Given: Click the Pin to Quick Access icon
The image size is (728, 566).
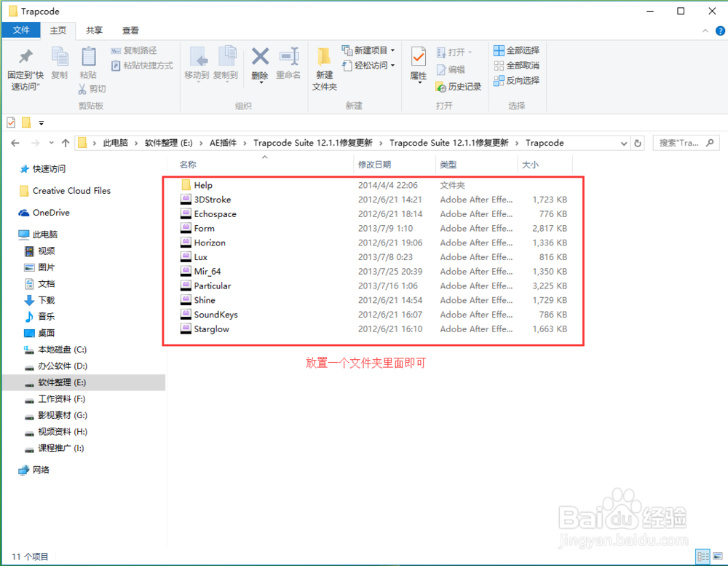Looking at the screenshot, I should tap(25, 57).
